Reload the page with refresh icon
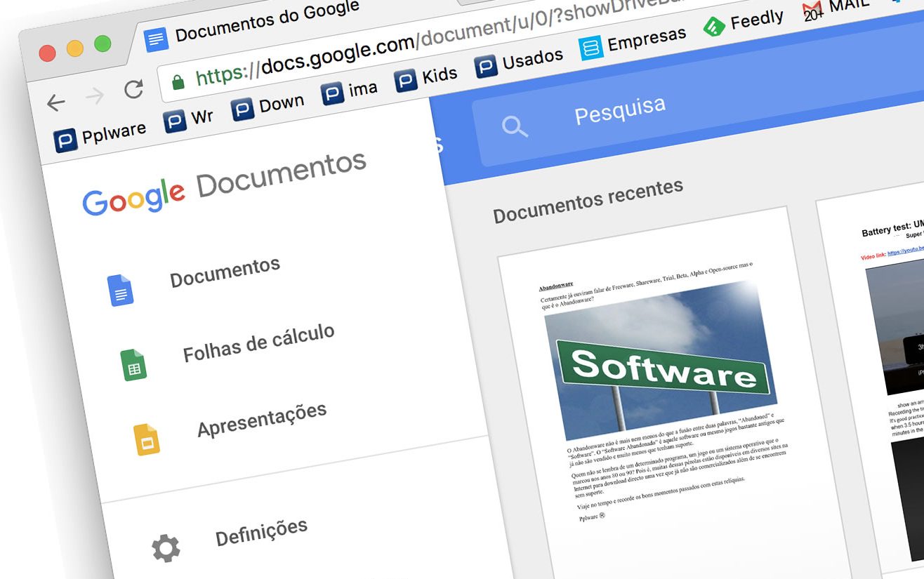Image resolution: width=924 pixels, height=579 pixels. [133, 89]
